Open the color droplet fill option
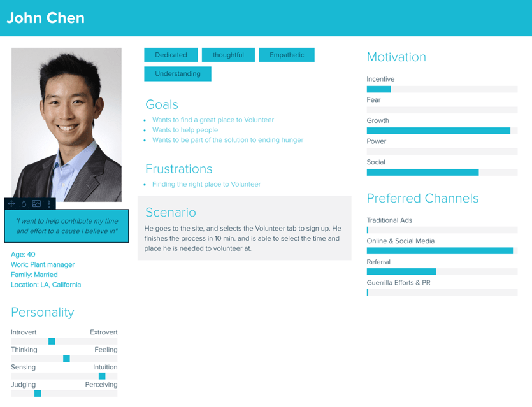 (x=24, y=204)
